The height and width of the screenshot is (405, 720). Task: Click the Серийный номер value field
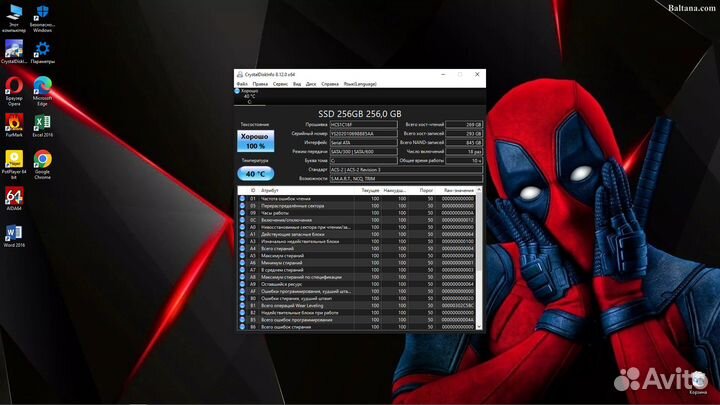click(x=364, y=134)
